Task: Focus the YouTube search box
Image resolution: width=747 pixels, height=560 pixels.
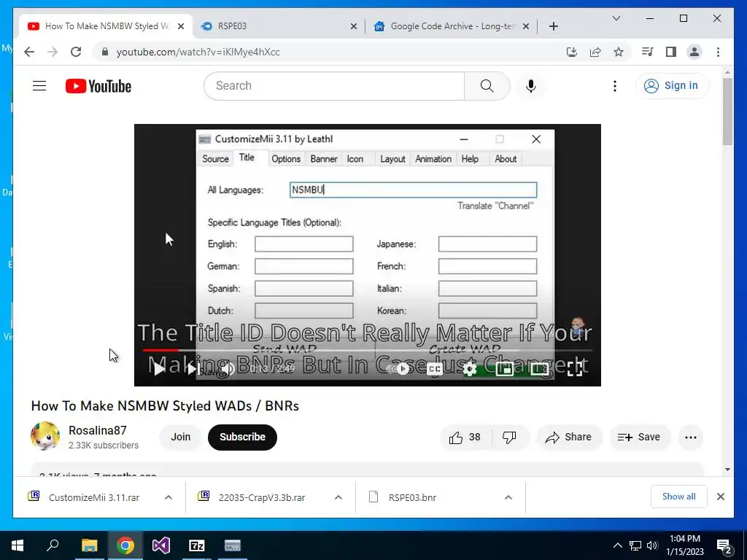Action: (334, 86)
